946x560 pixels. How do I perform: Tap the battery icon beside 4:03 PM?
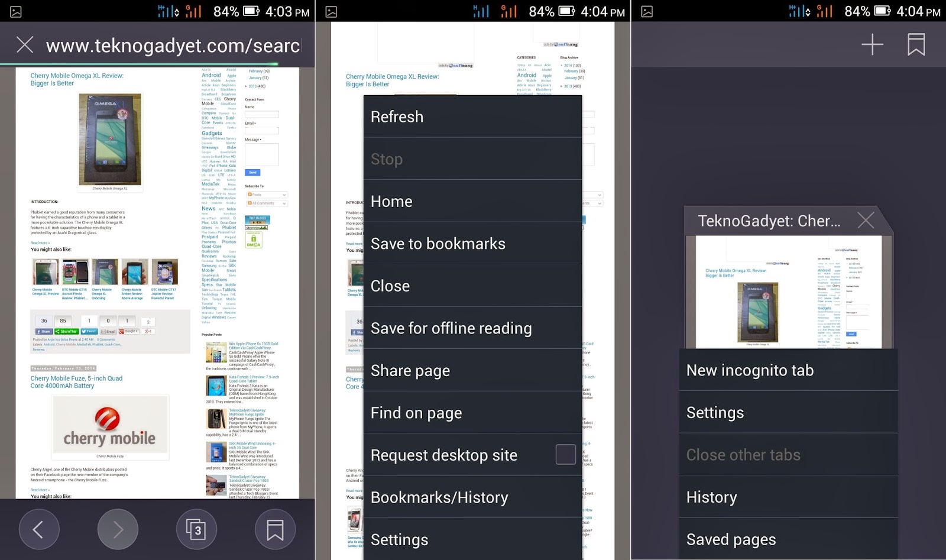tap(251, 11)
